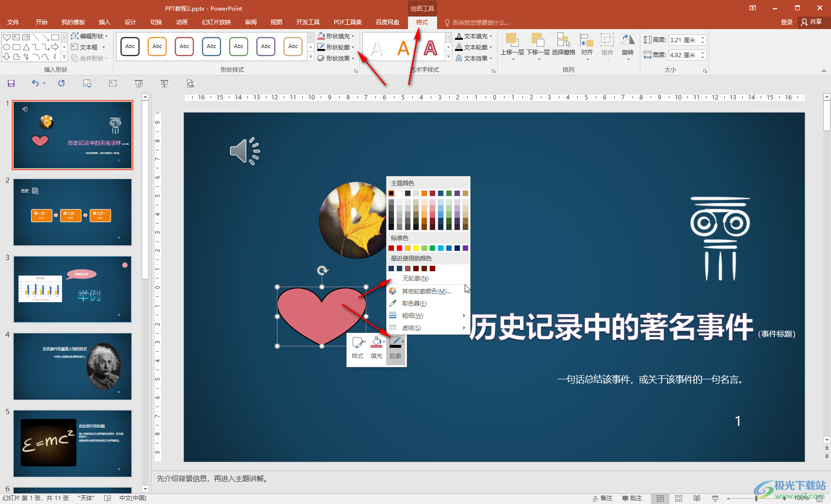
Task: Open Text Effects (文本效果) dropdown
Action: click(x=474, y=58)
